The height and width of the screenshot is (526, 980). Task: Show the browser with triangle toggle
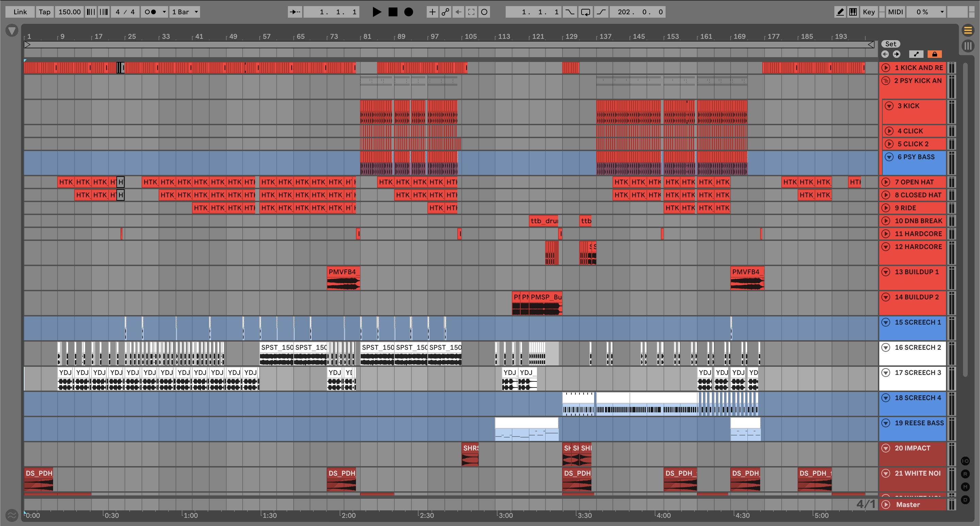pyautogui.click(x=12, y=30)
